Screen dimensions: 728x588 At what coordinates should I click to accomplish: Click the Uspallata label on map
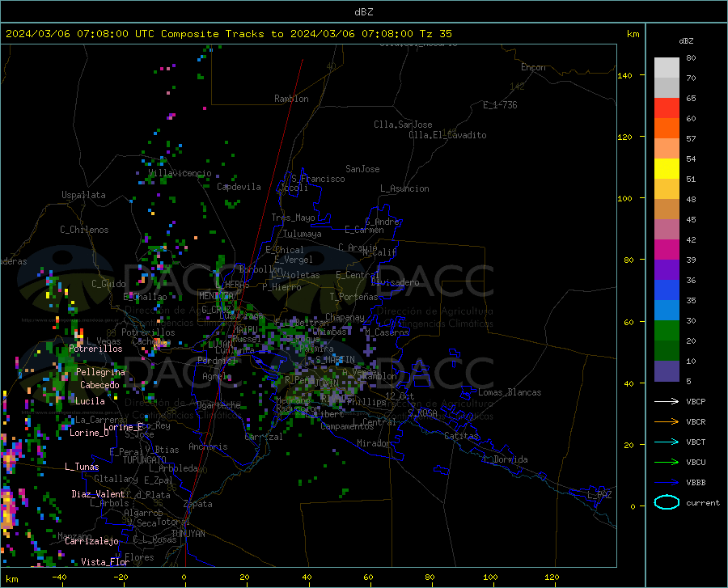coord(83,195)
